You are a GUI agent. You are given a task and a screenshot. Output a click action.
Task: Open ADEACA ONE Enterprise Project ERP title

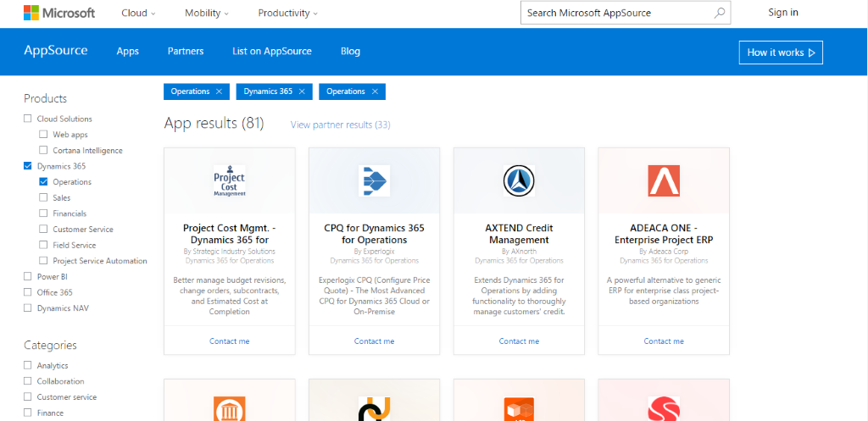[x=664, y=234]
